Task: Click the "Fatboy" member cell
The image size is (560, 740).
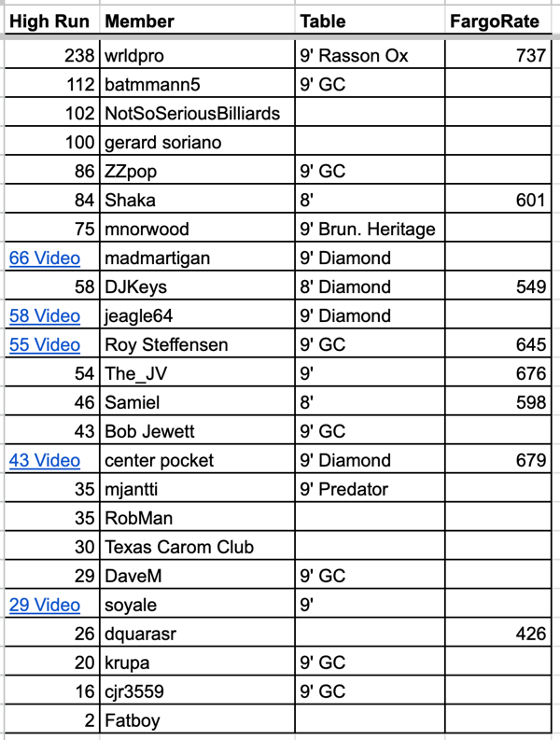Action: [130, 721]
